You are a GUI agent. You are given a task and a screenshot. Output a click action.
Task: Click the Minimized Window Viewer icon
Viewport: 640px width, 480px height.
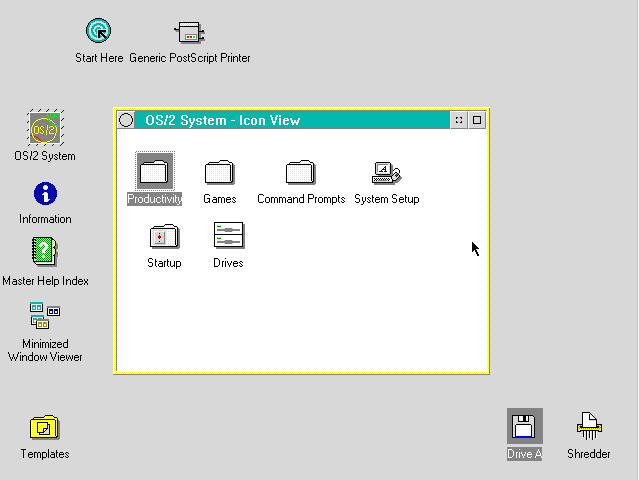tap(45, 316)
